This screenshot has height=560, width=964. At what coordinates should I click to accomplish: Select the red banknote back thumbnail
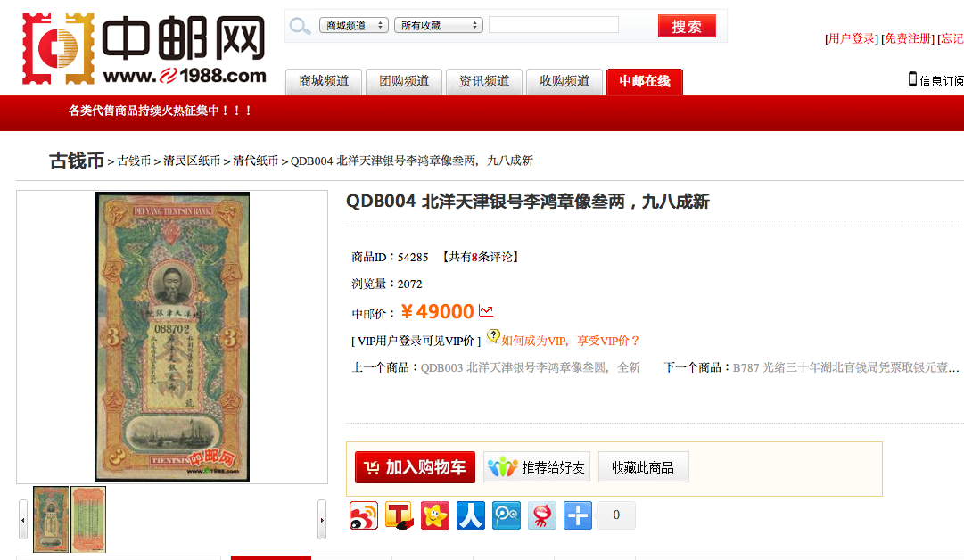[x=88, y=520]
